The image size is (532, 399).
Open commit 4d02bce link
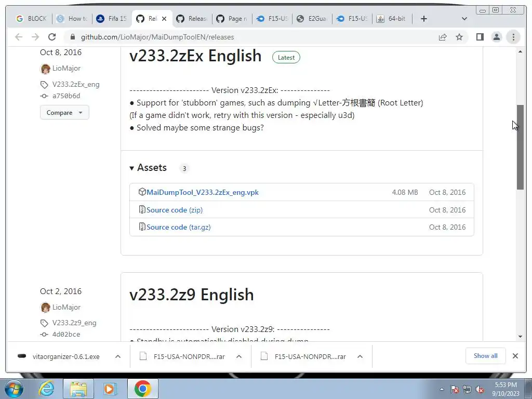(66, 335)
